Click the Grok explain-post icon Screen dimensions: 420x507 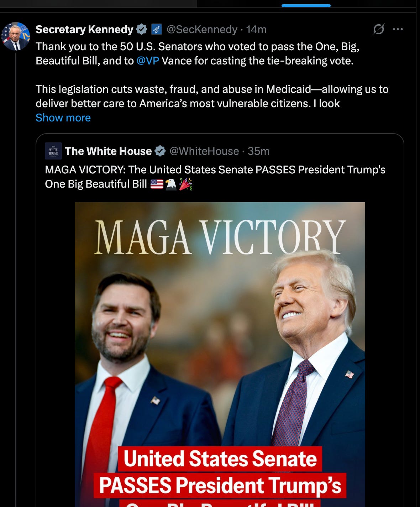[x=378, y=29]
